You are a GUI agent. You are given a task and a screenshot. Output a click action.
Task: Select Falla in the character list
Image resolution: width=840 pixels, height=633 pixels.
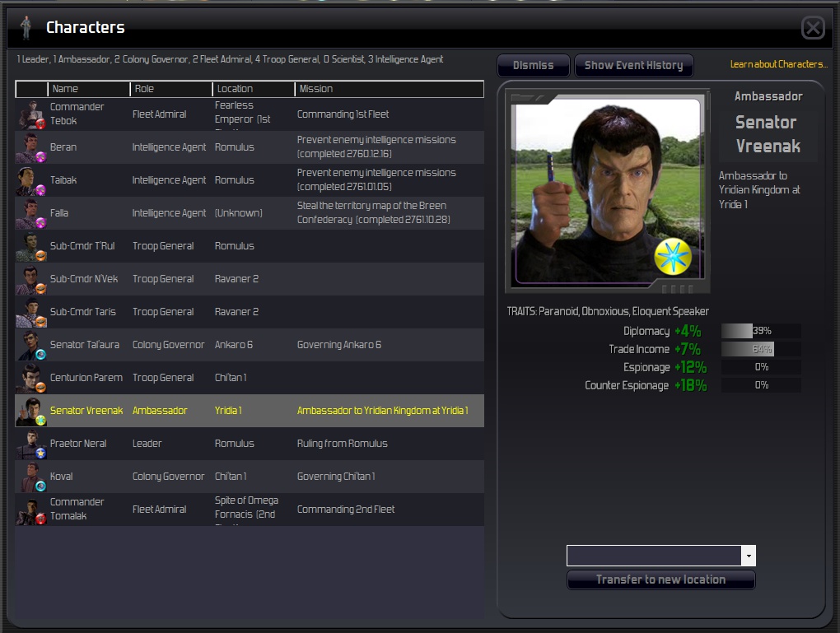(x=59, y=213)
